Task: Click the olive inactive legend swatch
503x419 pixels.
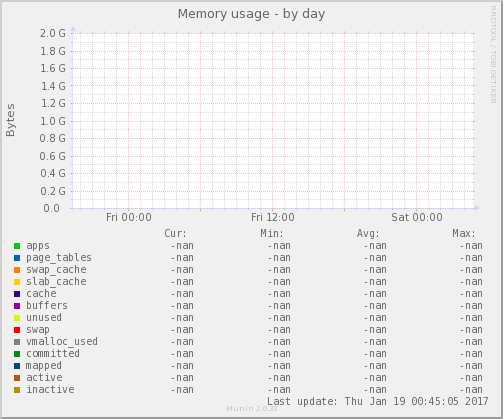Action: [x=17, y=390]
